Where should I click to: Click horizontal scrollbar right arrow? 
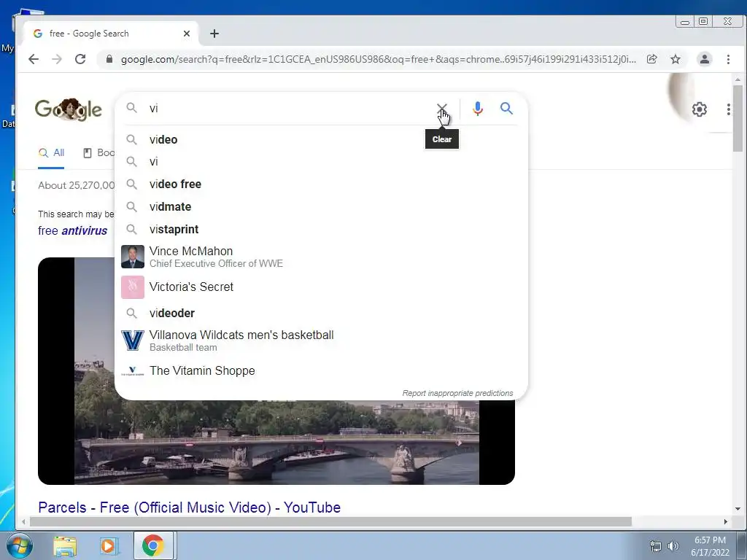(726, 522)
